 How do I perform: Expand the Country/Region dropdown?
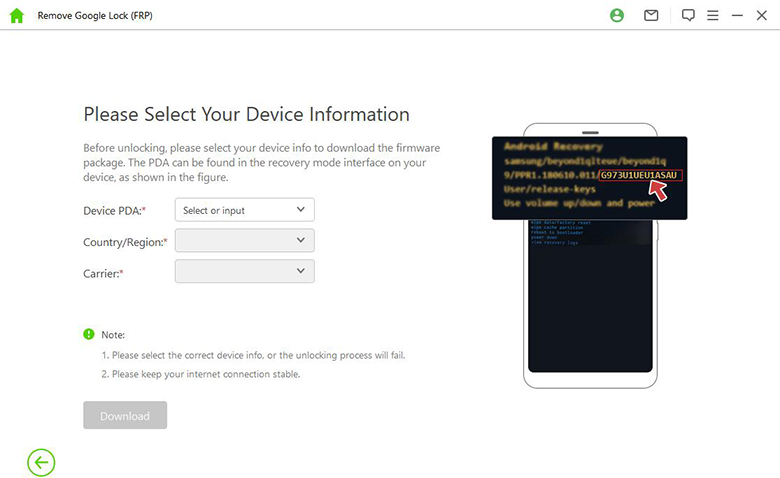(x=244, y=241)
